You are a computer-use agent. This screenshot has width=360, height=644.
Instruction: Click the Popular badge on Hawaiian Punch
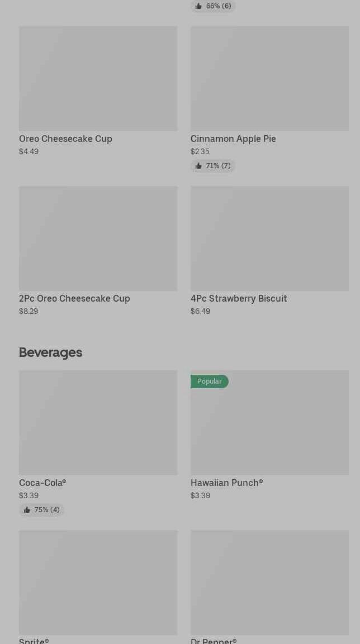pos(210,381)
